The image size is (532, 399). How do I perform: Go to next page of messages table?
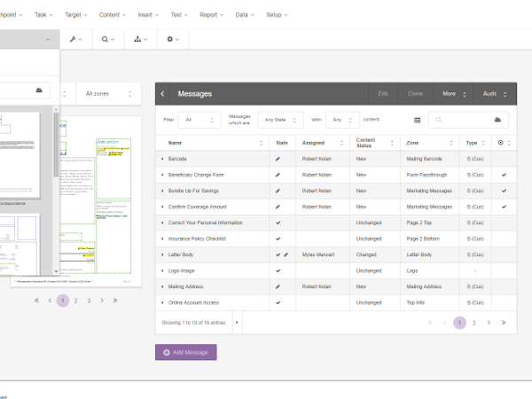[489, 323]
